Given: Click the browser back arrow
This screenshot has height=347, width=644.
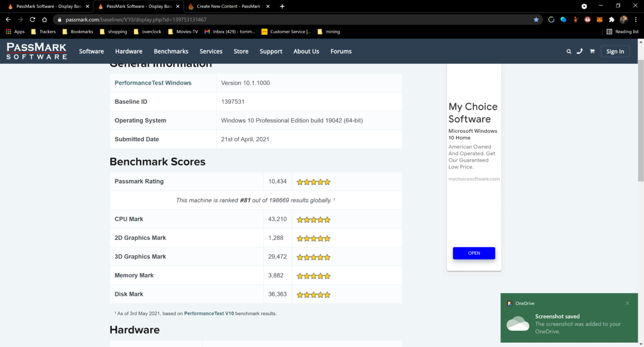Looking at the screenshot, I should pyautogui.click(x=8, y=19).
